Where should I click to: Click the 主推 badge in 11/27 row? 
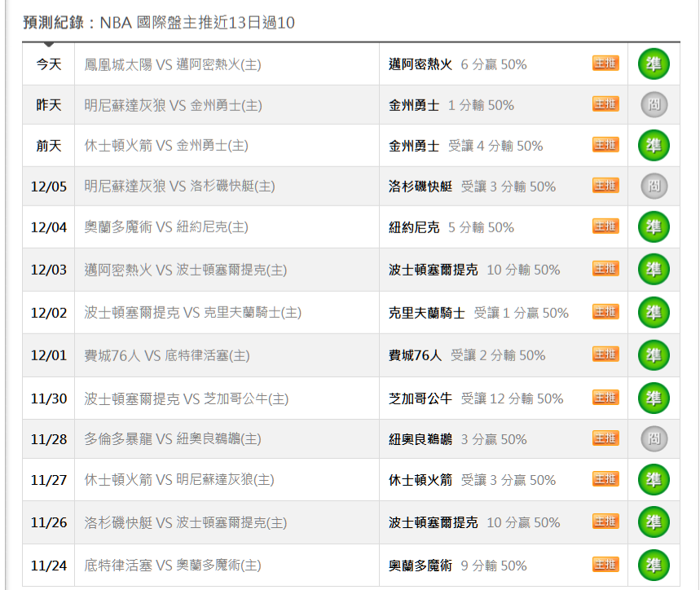tap(605, 479)
